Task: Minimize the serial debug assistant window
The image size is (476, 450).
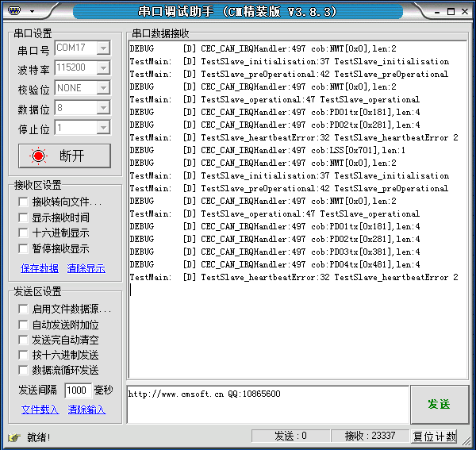Action: 437,12
